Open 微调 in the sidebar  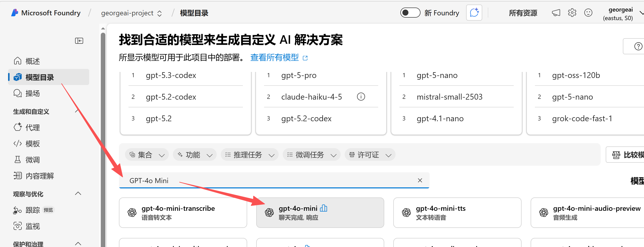click(x=49, y=159)
